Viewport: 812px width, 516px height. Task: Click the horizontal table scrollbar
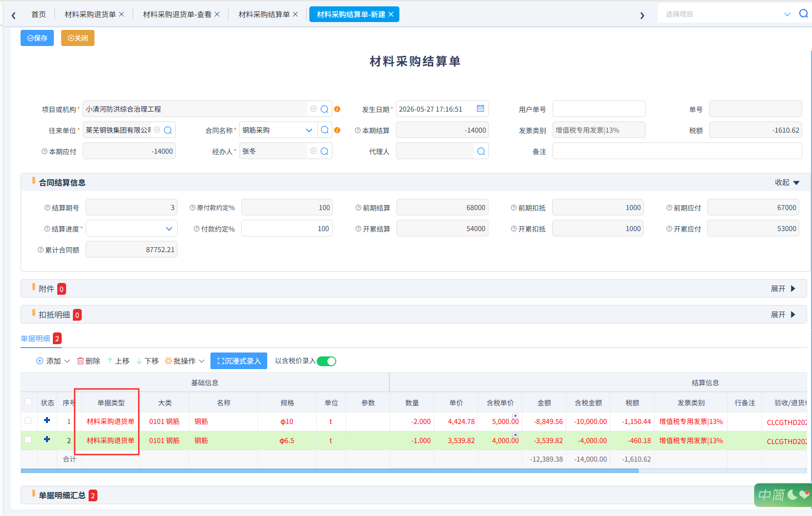click(x=329, y=471)
